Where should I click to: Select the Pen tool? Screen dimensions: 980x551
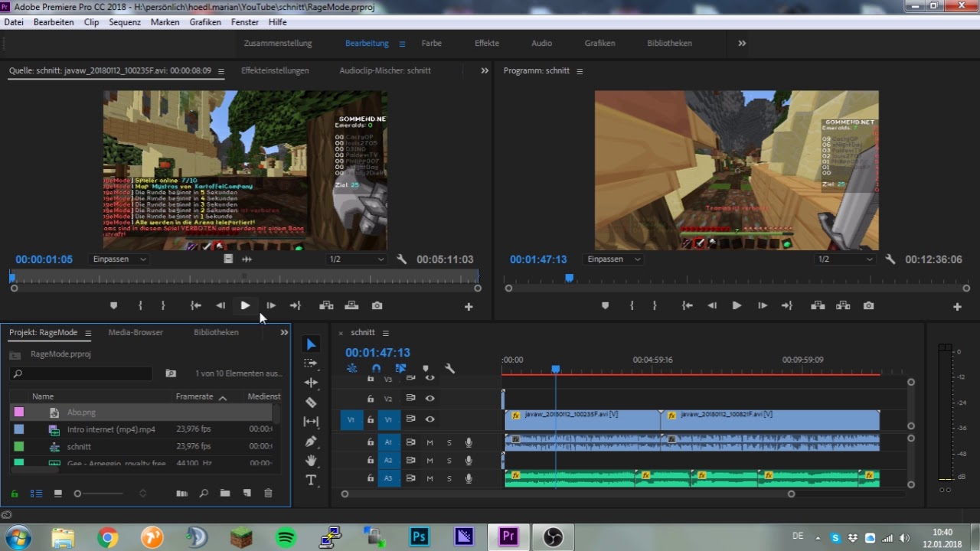tap(311, 442)
